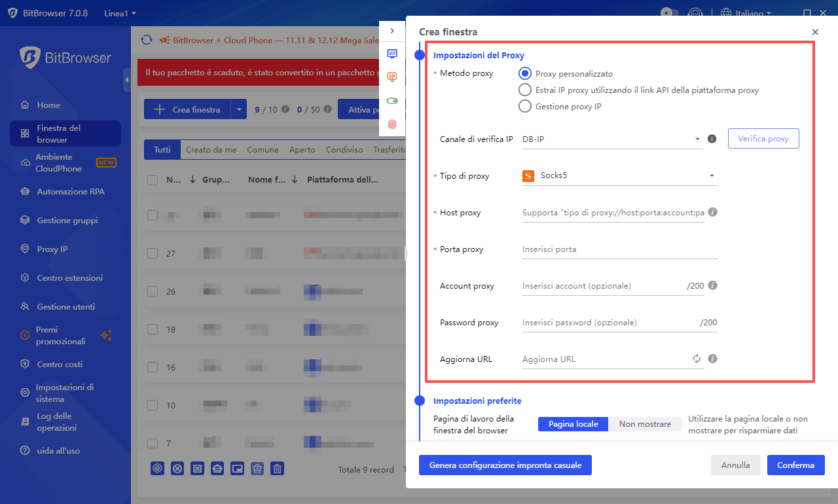Click the orange IP monitor icon
Image resolution: width=838 pixels, height=504 pixels.
(392, 77)
